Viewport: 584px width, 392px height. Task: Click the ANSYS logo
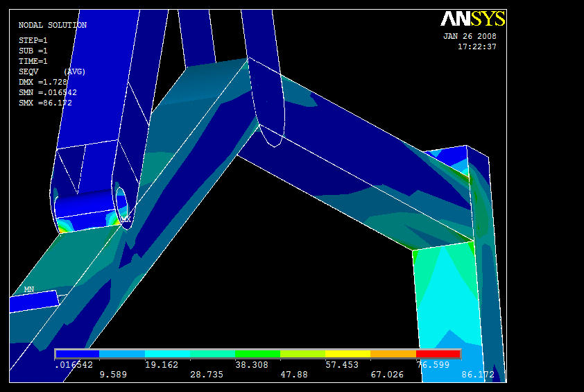click(472, 19)
